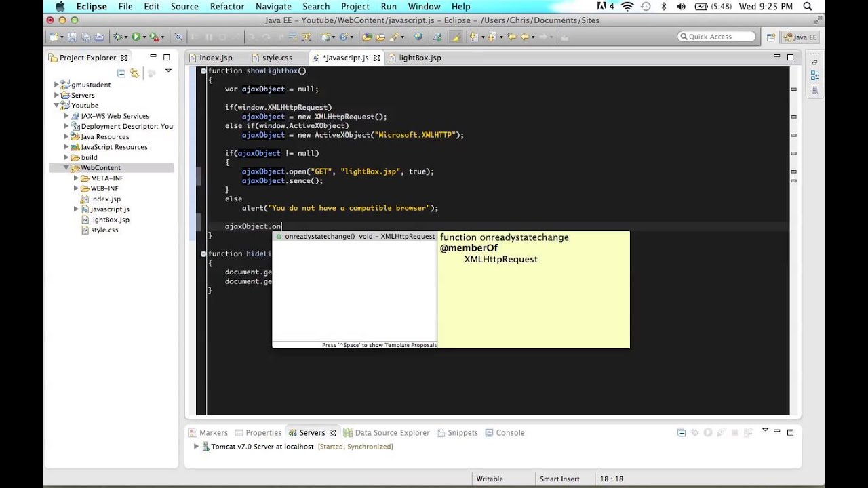
Task: Open the New file dropdown arrow
Action: [62, 37]
